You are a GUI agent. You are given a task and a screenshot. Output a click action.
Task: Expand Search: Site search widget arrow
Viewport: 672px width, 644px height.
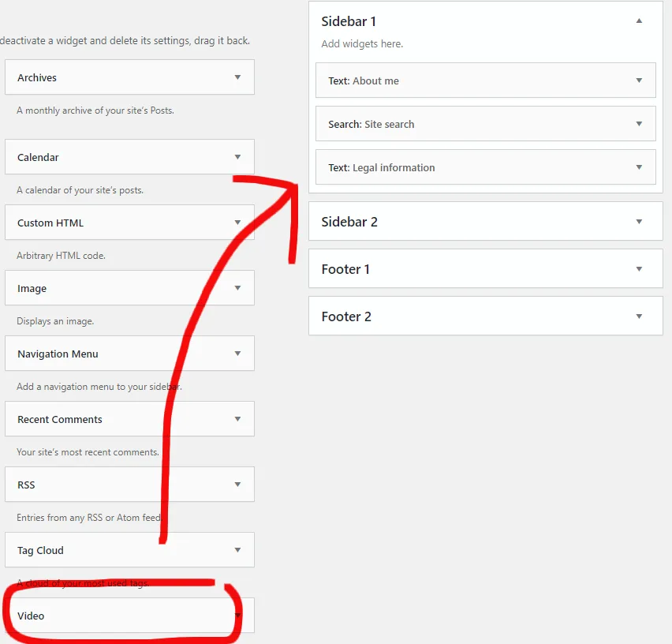pyautogui.click(x=639, y=124)
